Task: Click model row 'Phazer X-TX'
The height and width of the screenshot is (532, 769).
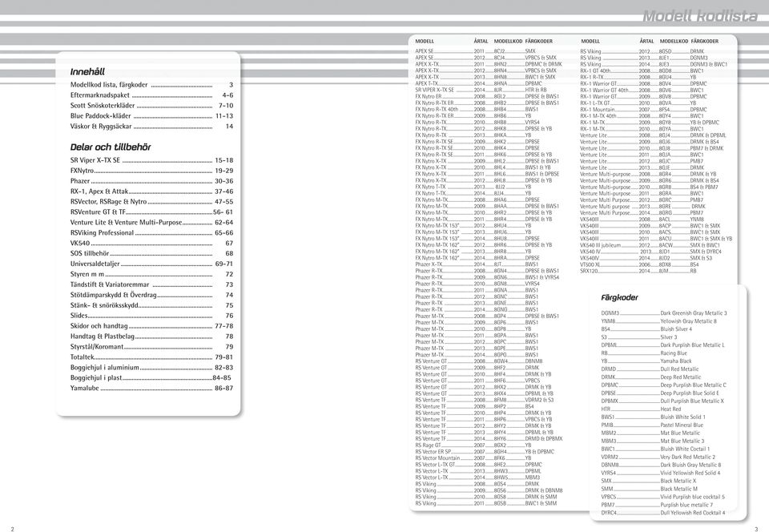Action: 477,264
